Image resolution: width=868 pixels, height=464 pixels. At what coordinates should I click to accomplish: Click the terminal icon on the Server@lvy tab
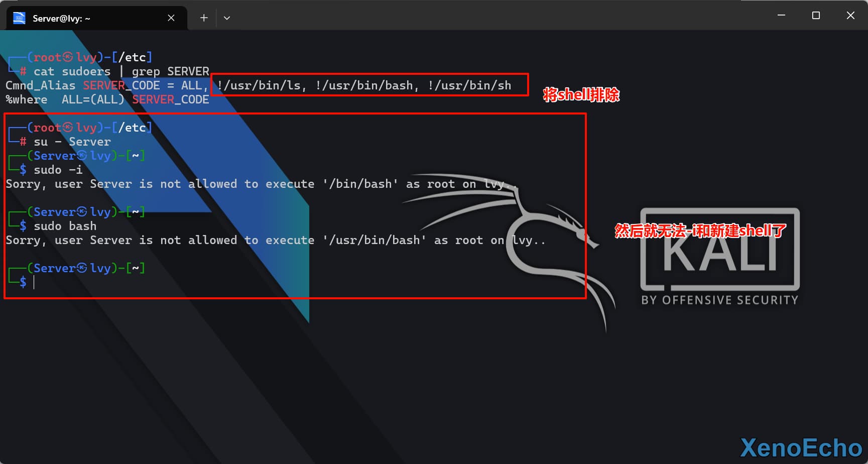click(x=19, y=18)
